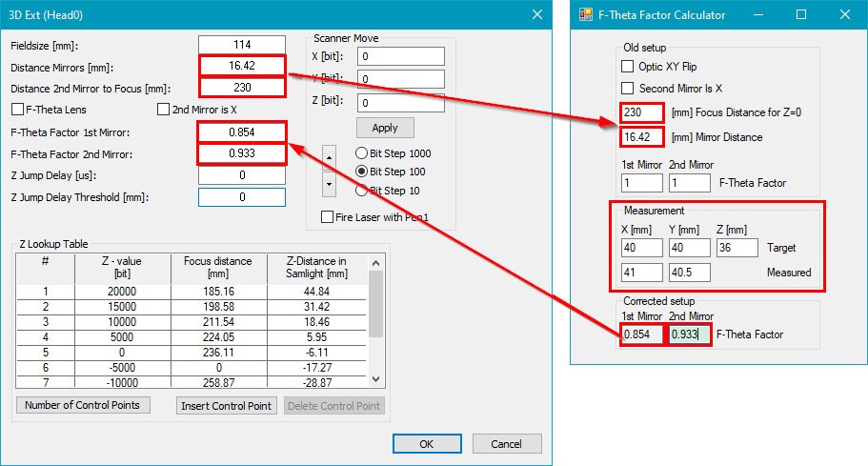This screenshot has width=868, height=466.
Task: Select the Bit Step 1000 radio button
Action: tap(361, 153)
